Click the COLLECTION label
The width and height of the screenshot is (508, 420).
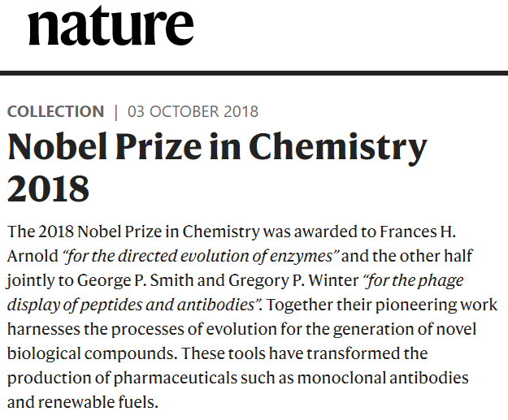coord(55,112)
